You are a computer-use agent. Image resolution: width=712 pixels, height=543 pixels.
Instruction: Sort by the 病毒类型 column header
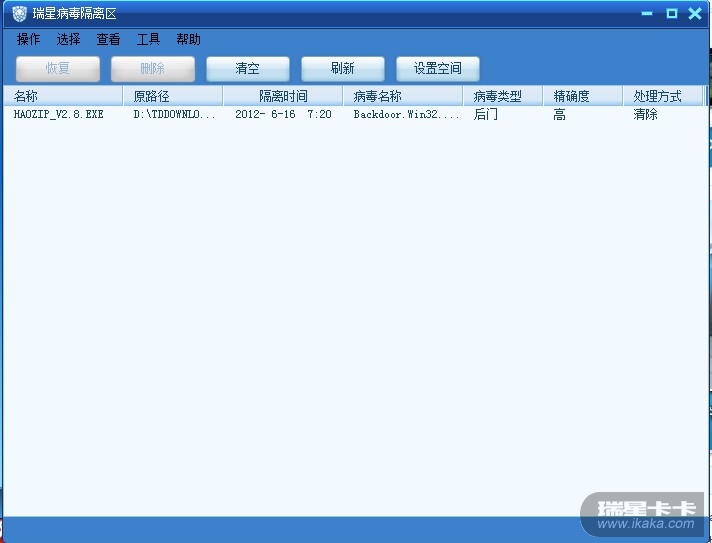click(503, 96)
